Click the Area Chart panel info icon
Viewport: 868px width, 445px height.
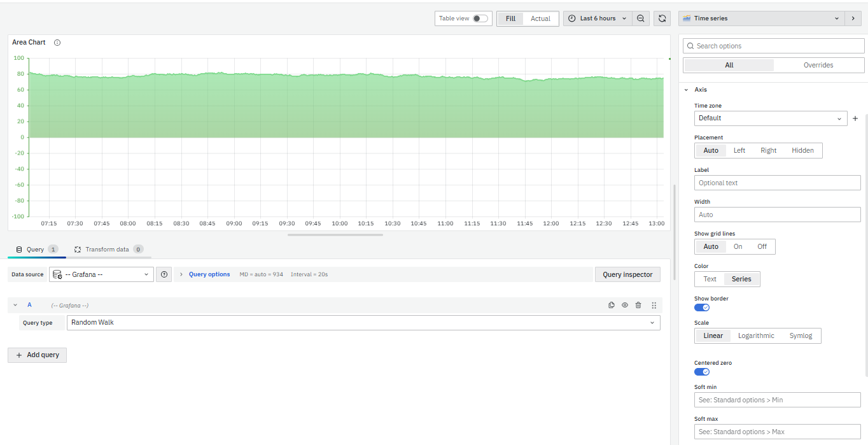(x=57, y=43)
